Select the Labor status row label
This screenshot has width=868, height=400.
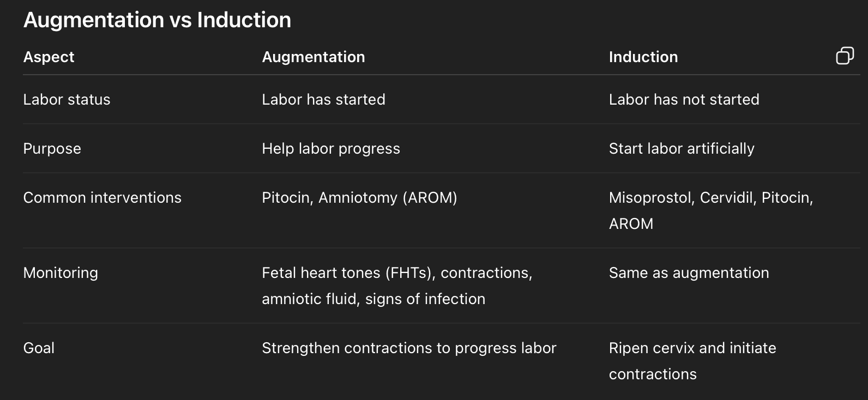click(67, 99)
